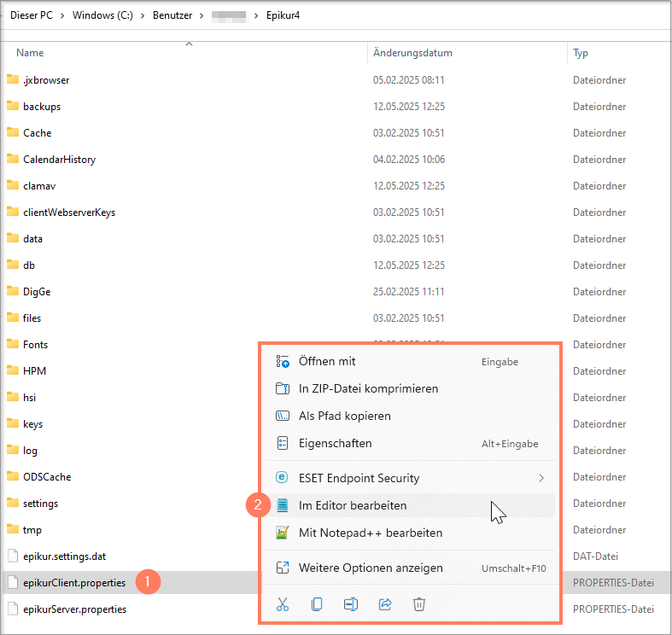672x635 pixels.
Task: Click the Cut scissors icon
Action: point(283,604)
